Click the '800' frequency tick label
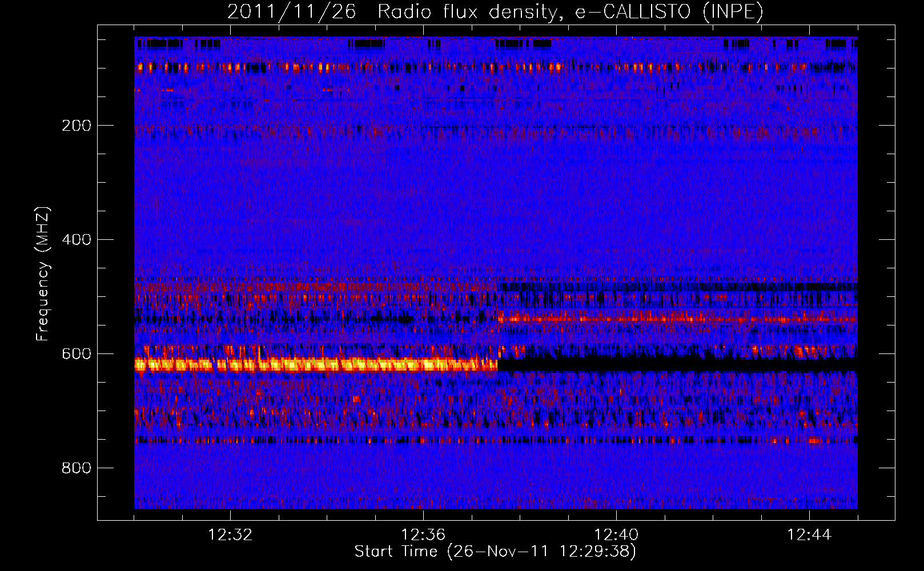Screen dimensions: 924x571 click(x=77, y=468)
